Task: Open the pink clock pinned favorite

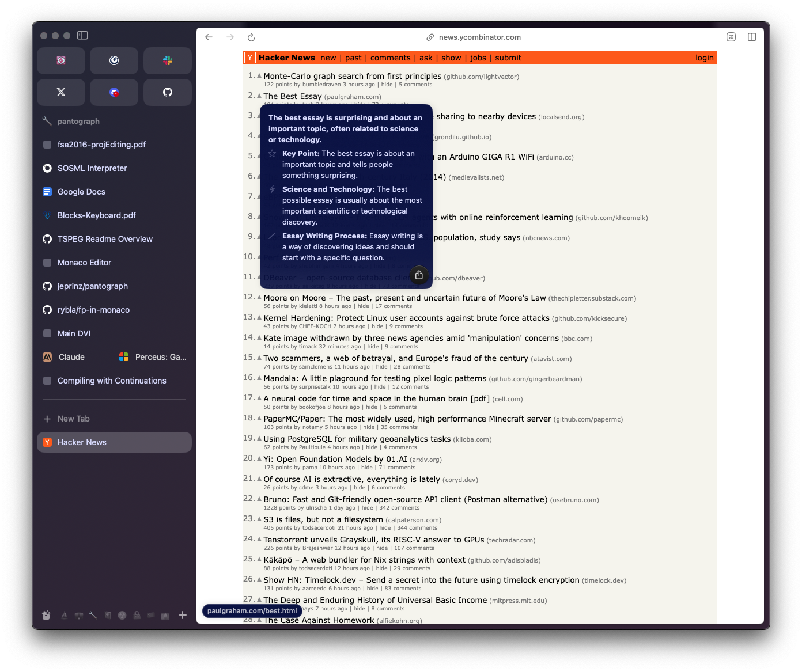Action: click(x=61, y=60)
